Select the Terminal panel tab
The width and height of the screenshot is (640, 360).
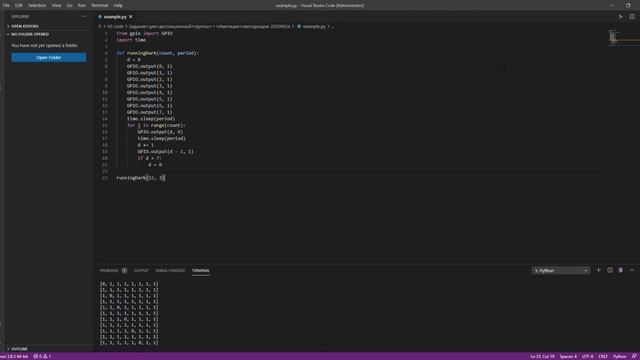tap(200, 270)
